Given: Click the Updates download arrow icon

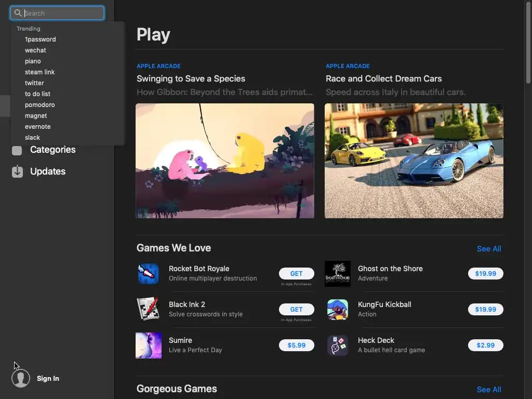Looking at the screenshot, I should pyautogui.click(x=17, y=171).
